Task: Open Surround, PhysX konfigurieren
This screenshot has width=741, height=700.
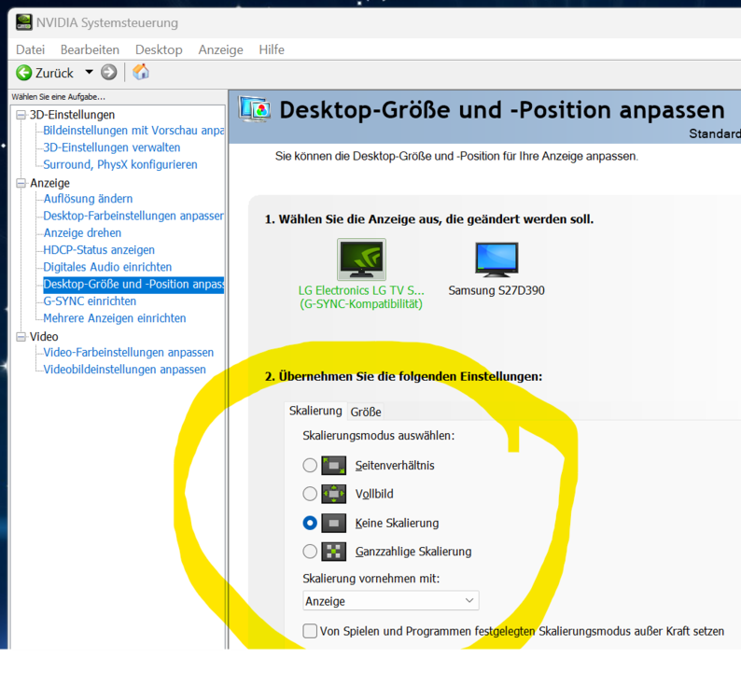Action: 120,164
